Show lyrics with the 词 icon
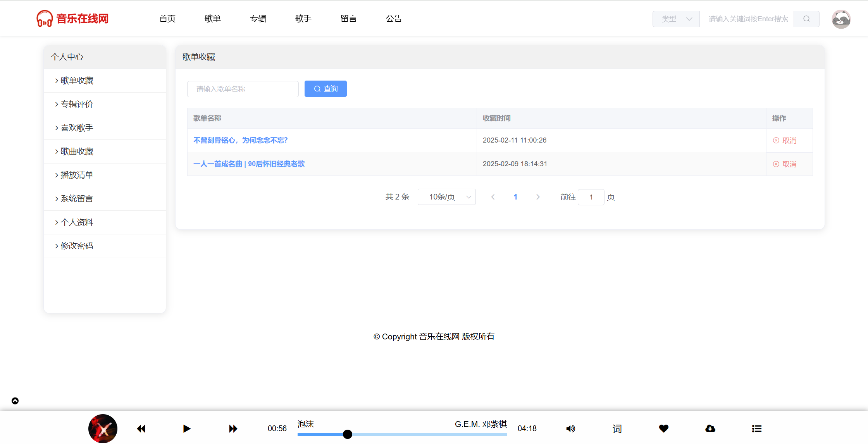Screen dimensions: 868x444 click(617, 429)
